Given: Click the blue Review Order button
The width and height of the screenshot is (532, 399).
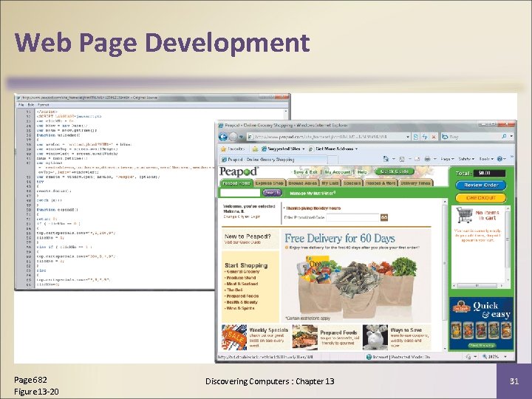Looking at the screenshot, I should point(481,185).
